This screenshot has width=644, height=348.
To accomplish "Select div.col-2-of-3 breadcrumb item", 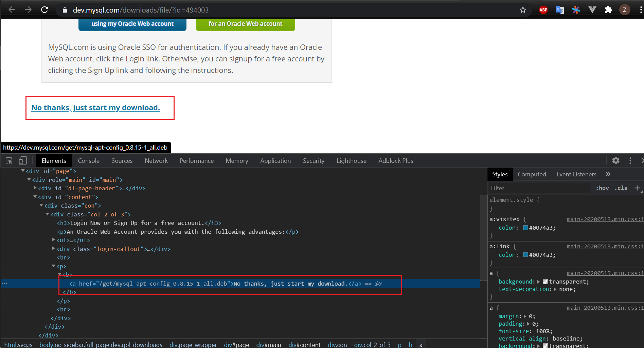I will pyautogui.click(x=372, y=345).
